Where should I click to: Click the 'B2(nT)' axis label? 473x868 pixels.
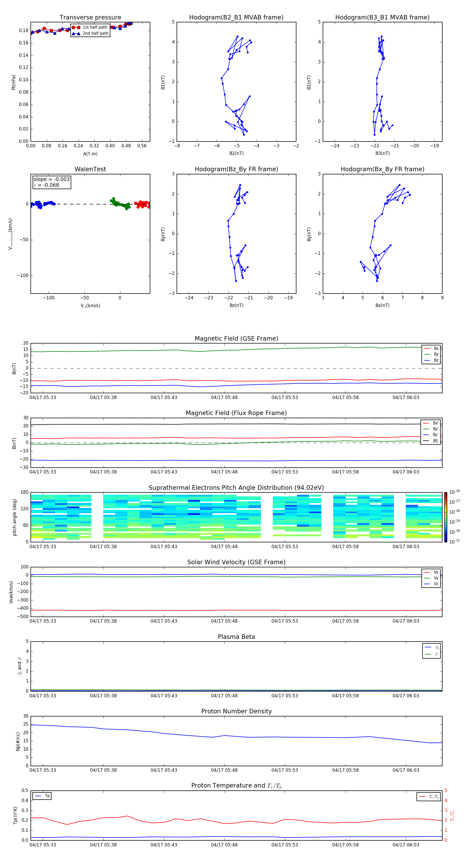(236, 153)
